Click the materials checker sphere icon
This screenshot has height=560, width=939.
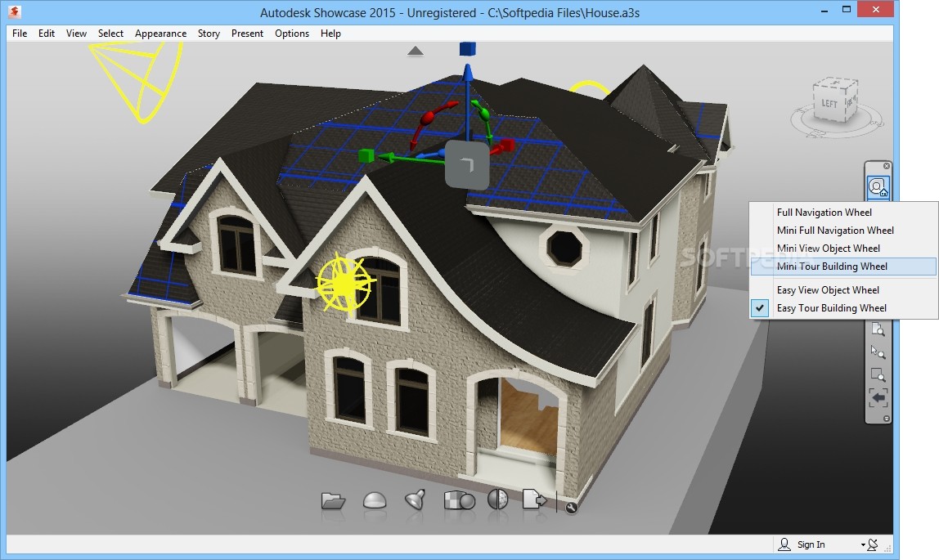pyautogui.click(x=460, y=500)
